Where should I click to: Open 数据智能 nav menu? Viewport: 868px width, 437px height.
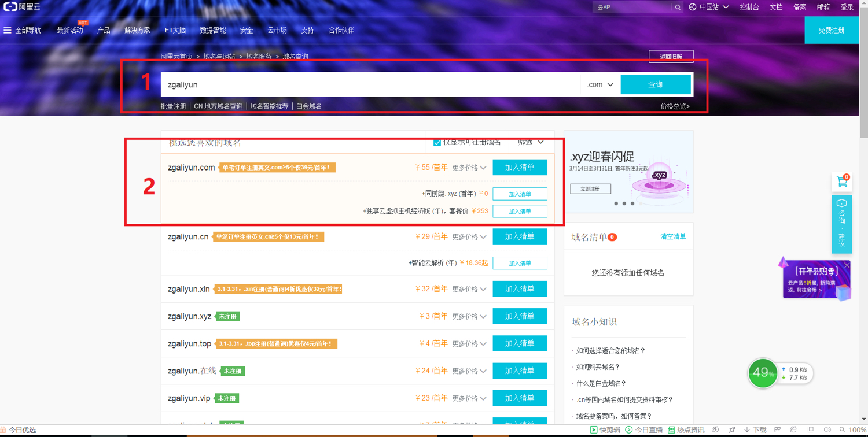click(x=213, y=30)
